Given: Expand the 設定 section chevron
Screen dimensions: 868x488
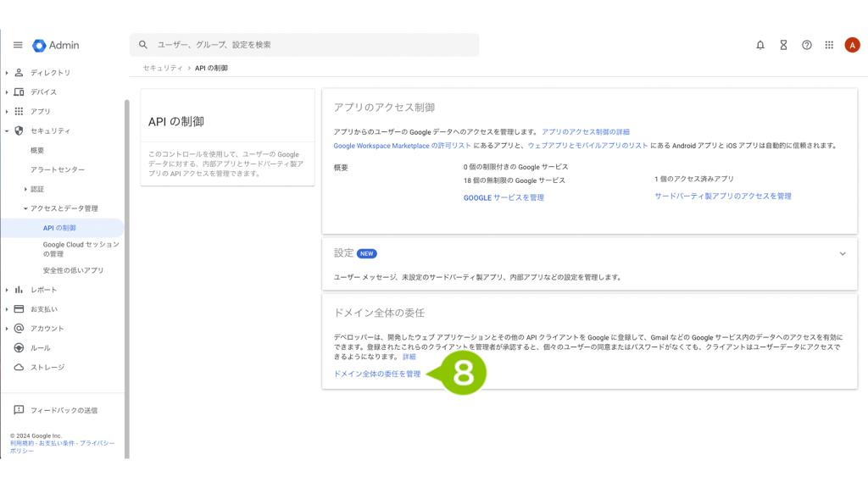Looking at the screenshot, I should coord(843,254).
